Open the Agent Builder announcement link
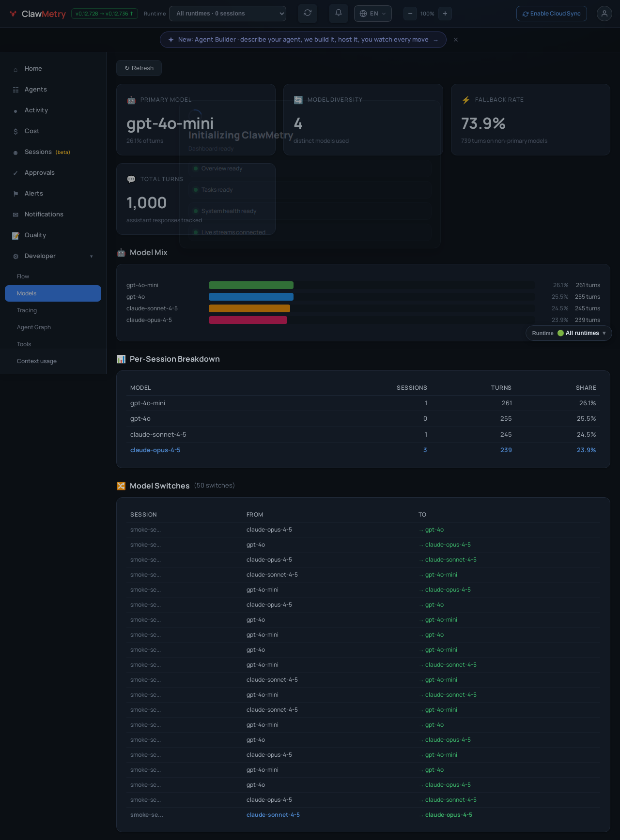Viewport: 620px width, 840px height. pos(303,40)
